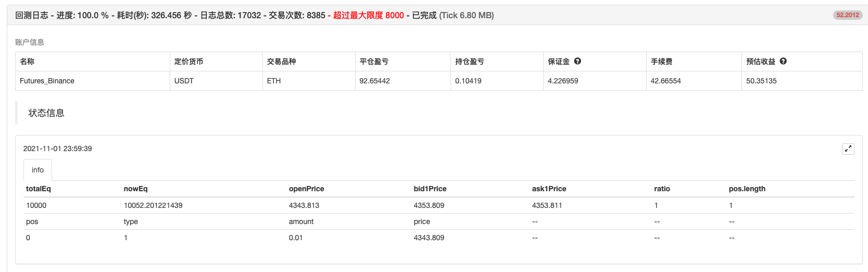Switch to the info tab
Viewport: 868px width, 272px height.
coord(37,170)
